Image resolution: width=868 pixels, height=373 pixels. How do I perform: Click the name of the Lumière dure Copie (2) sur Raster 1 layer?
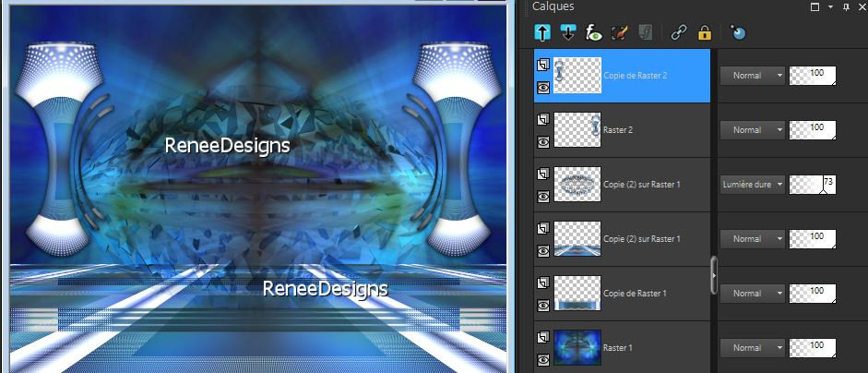(x=642, y=184)
